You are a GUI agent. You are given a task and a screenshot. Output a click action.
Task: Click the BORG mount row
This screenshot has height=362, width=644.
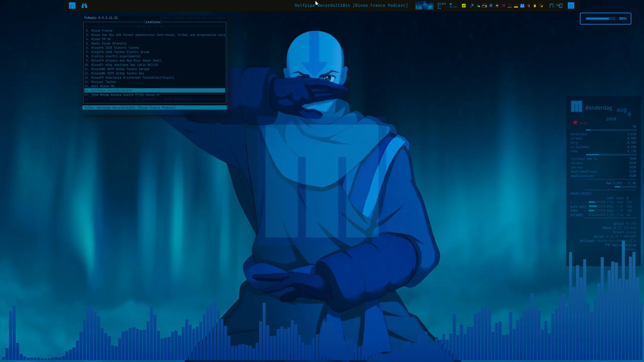(x=601, y=211)
